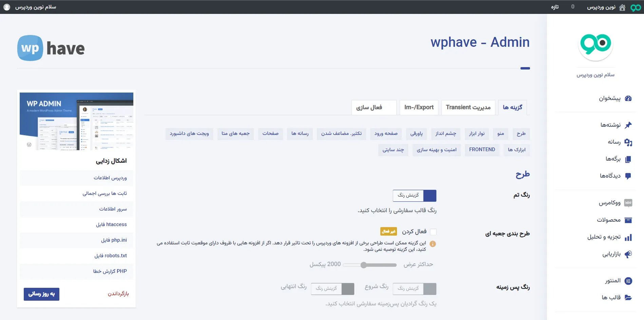Go to the جعبه های متا section
The image size is (644, 320).
pyautogui.click(x=235, y=134)
